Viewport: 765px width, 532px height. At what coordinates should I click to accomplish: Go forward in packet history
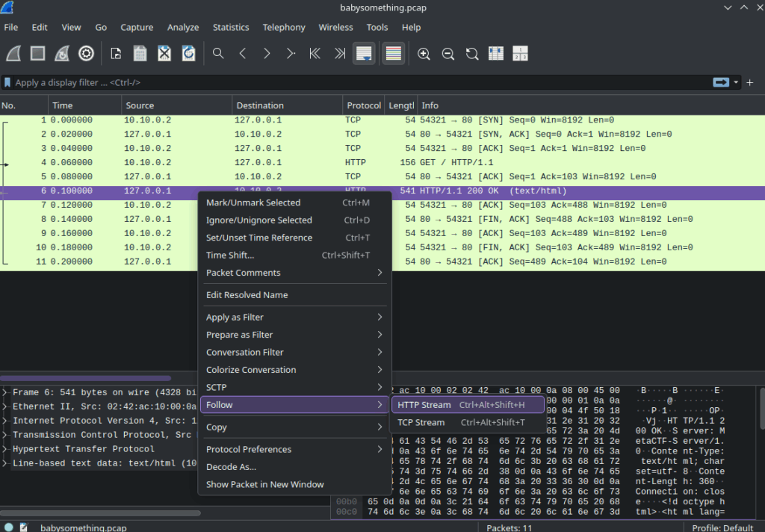[x=267, y=53]
